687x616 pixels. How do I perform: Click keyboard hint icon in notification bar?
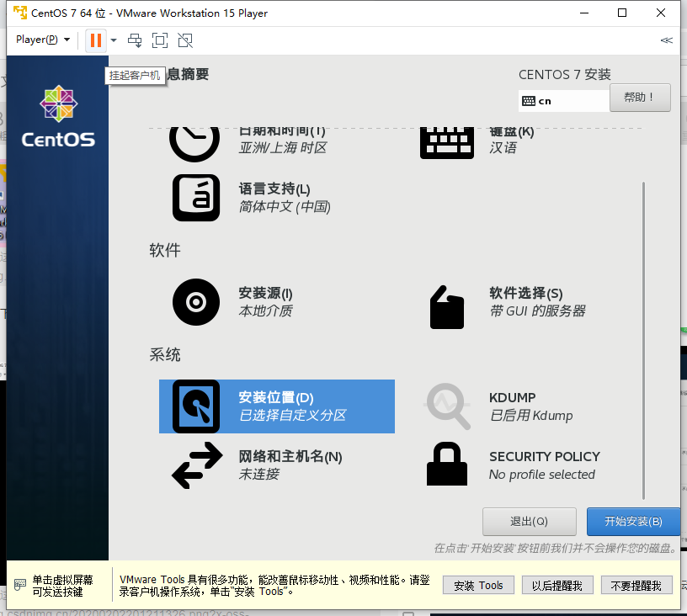(19, 585)
